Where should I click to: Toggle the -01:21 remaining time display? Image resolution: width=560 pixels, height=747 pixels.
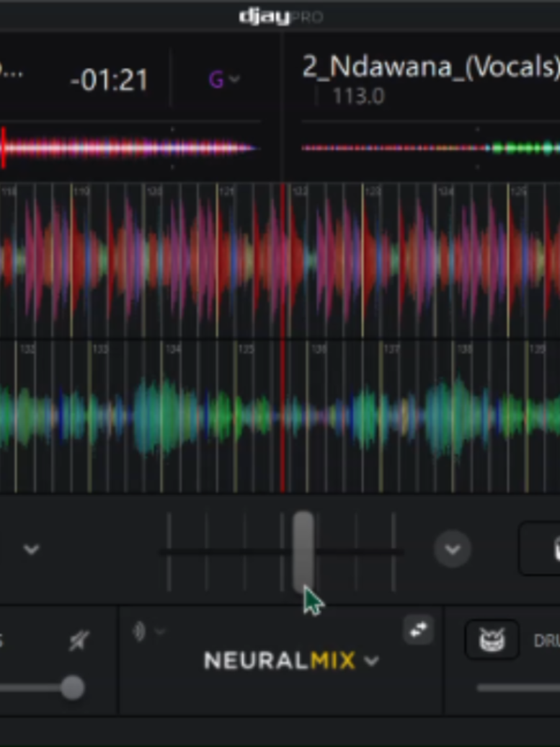109,80
